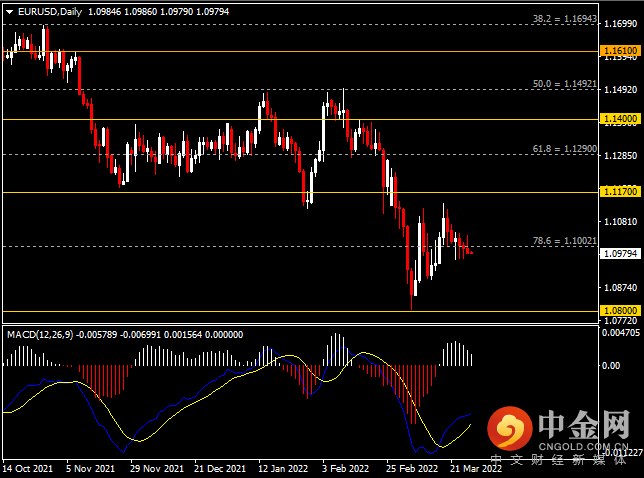
Task: Click the 25 Feb 2022 date label
Action: 412,469
